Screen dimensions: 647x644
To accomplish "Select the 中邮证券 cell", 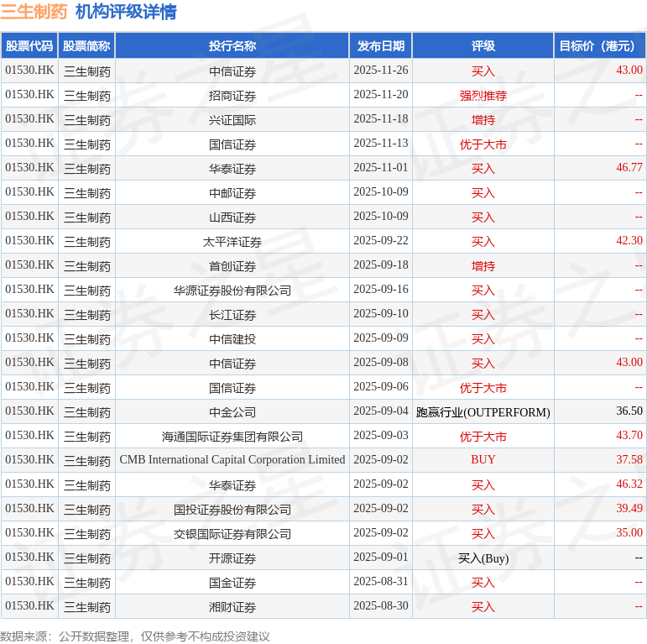I will click(x=232, y=193).
